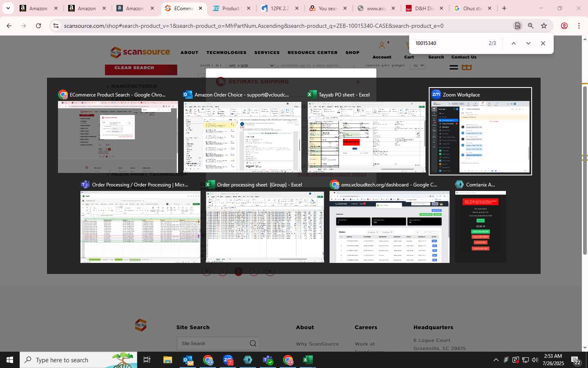The image size is (588, 368).
Task: Open the items per page dropdown
Action: (417, 65)
